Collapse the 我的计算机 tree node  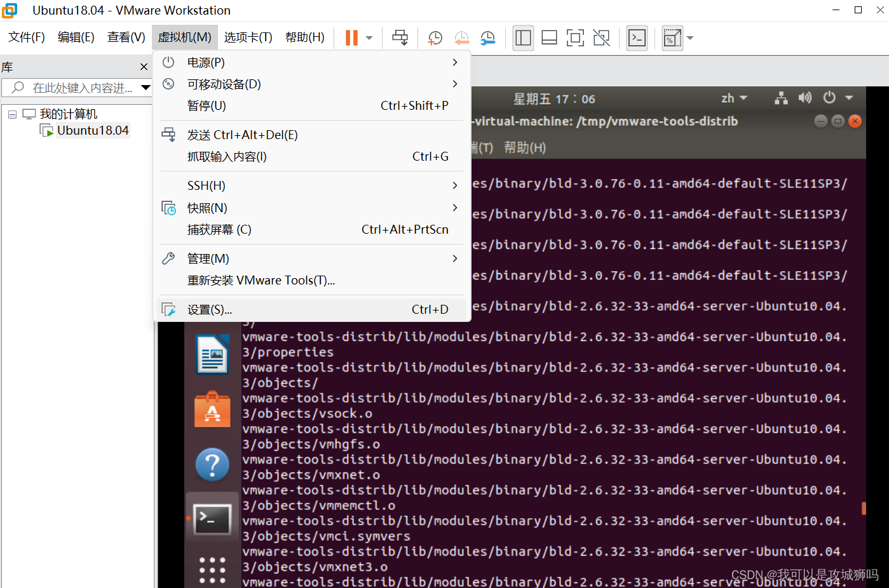(x=12, y=114)
